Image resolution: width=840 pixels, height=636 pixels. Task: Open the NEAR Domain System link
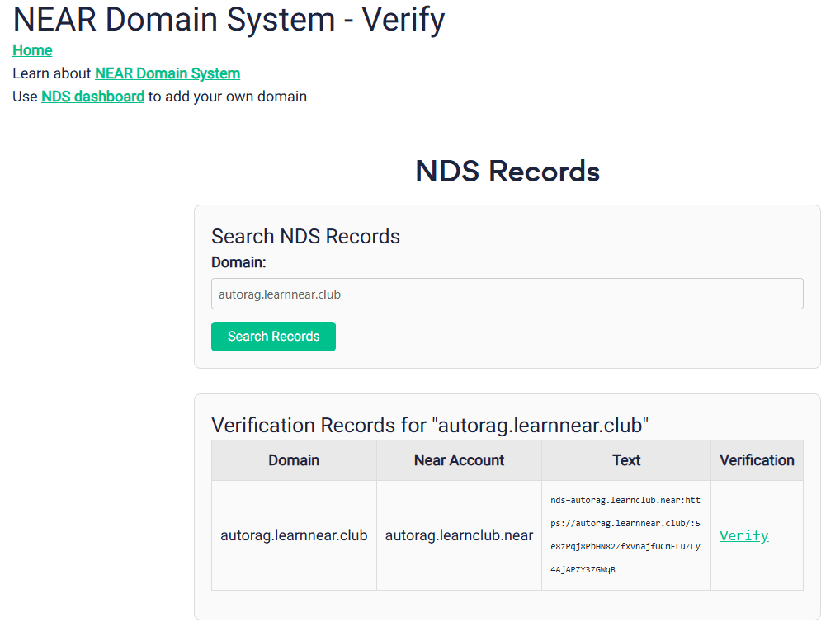(167, 73)
